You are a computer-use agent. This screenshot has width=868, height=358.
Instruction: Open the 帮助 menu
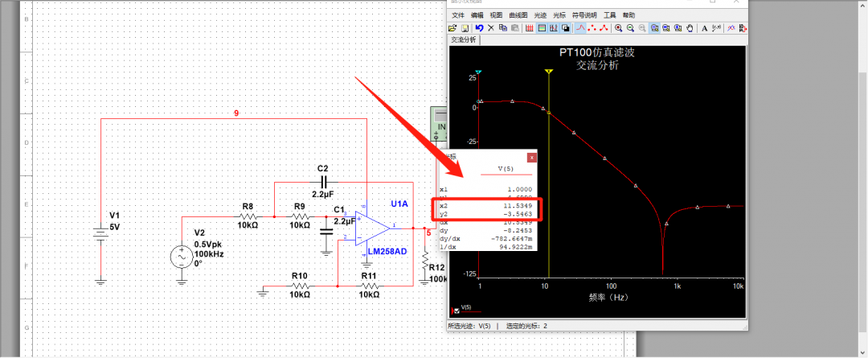coord(629,14)
